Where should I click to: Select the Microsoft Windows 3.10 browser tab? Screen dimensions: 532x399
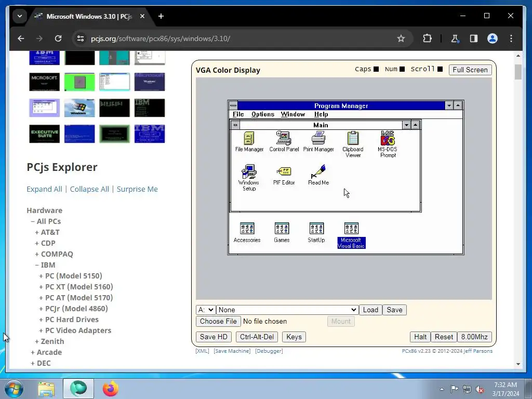(x=89, y=16)
